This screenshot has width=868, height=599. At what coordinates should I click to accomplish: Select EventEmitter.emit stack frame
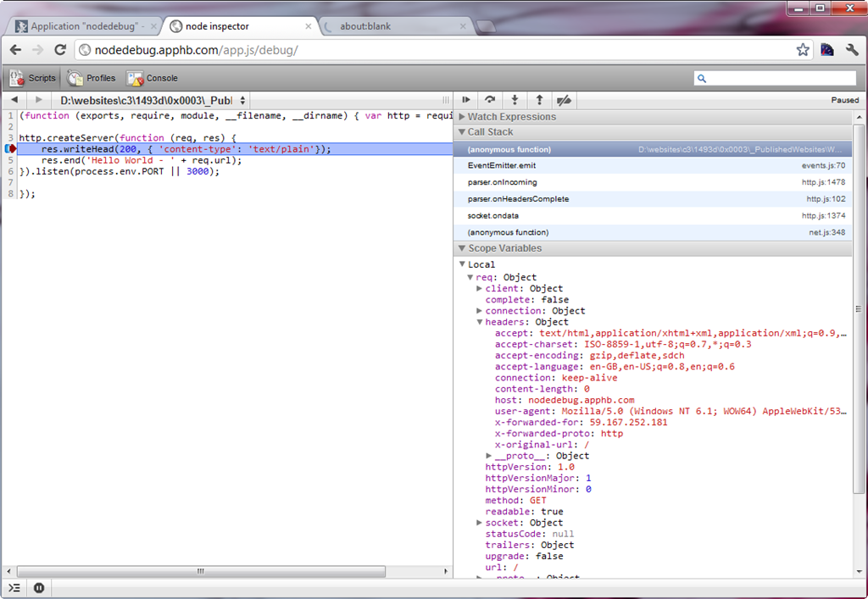point(652,165)
